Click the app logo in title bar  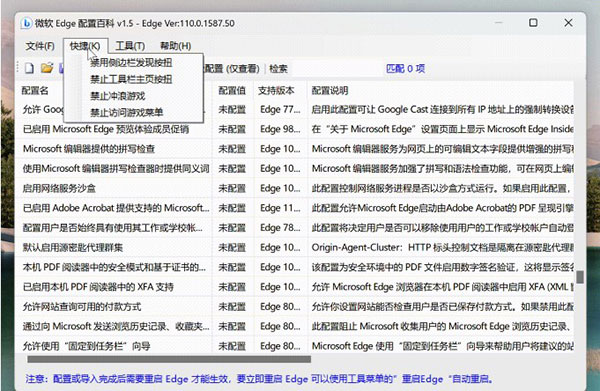pos(26,23)
